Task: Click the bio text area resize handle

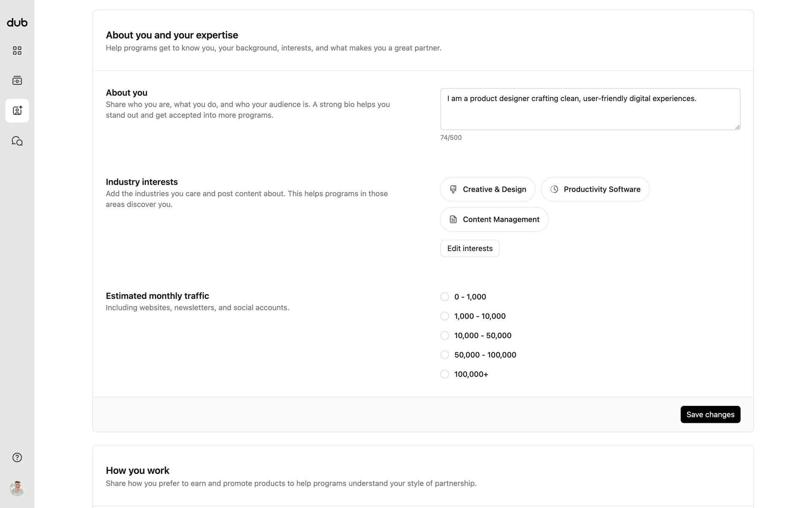Action: [x=738, y=127]
